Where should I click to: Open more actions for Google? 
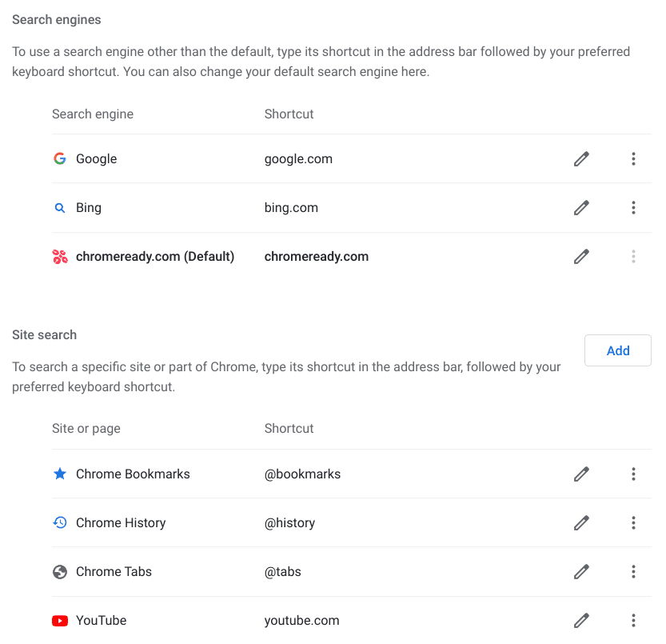point(633,159)
